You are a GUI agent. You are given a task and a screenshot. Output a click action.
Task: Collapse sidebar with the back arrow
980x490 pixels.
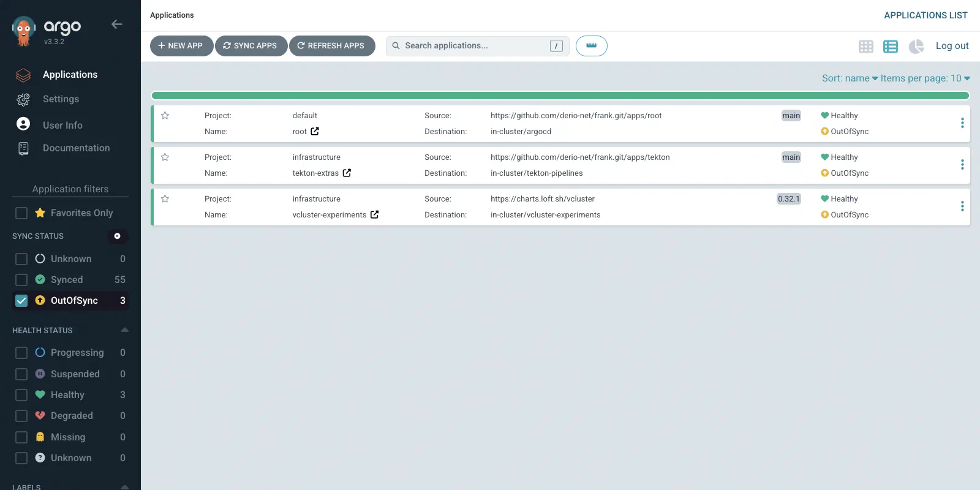point(116,24)
